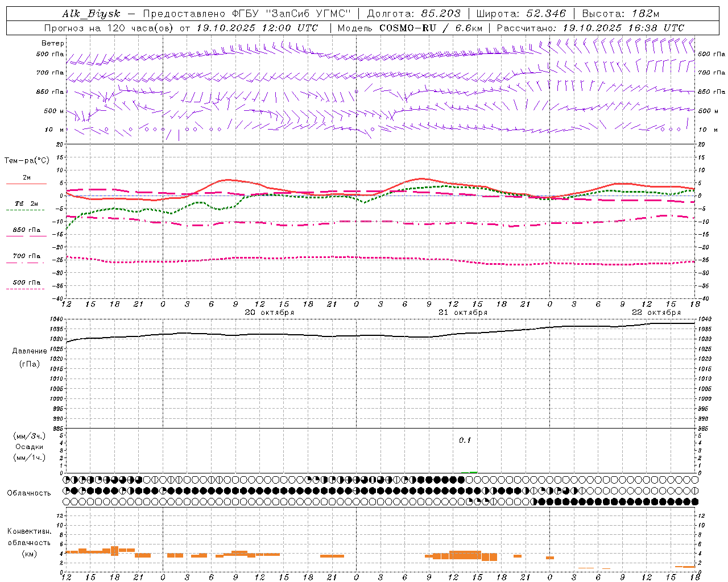Click the solid red legend line under 2м

coord(26,184)
